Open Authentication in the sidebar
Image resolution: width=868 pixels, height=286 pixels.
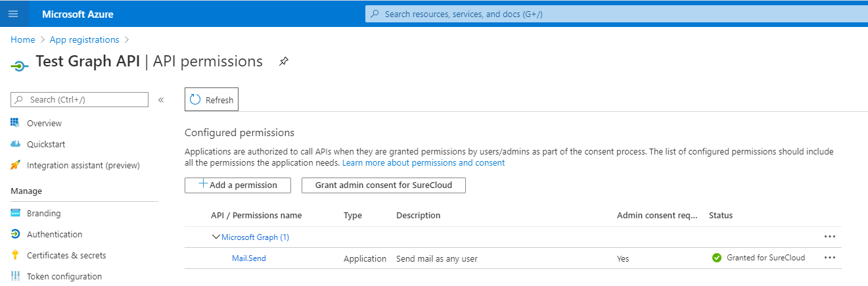[x=55, y=234]
